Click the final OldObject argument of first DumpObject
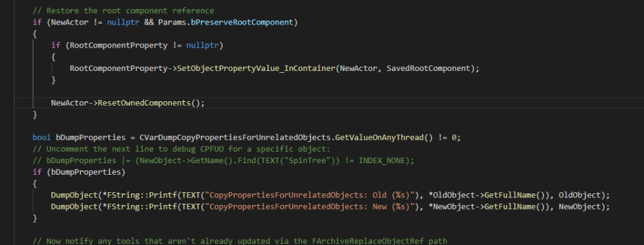This screenshot has height=245, width=644. pyautogui.click(x=580, y=195)
